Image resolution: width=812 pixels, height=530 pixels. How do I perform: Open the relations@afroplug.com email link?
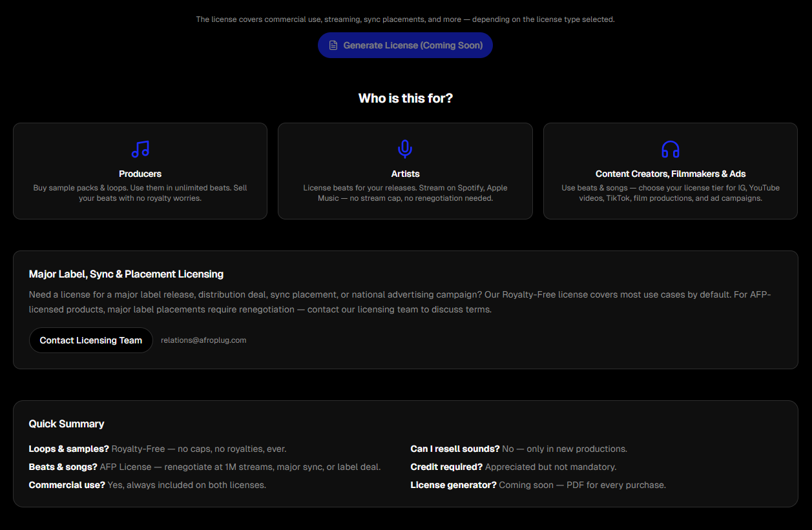tap(203, 340)
